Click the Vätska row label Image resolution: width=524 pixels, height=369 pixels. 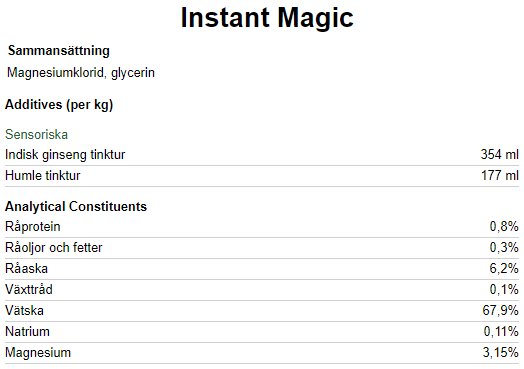coord(24,311)
